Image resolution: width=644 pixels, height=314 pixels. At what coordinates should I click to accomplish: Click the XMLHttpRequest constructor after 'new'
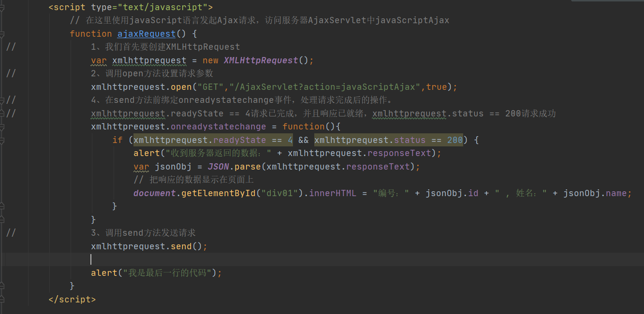click(x=261, y=60)
